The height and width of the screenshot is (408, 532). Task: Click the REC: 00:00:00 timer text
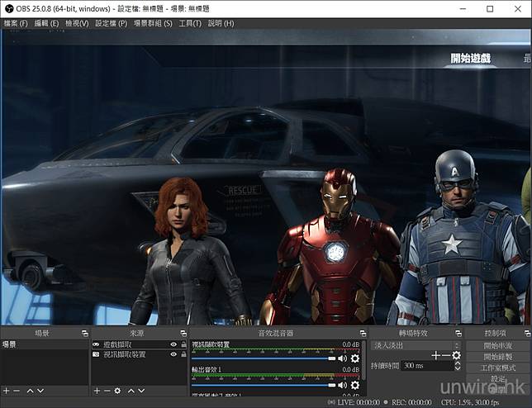point(411,402)
